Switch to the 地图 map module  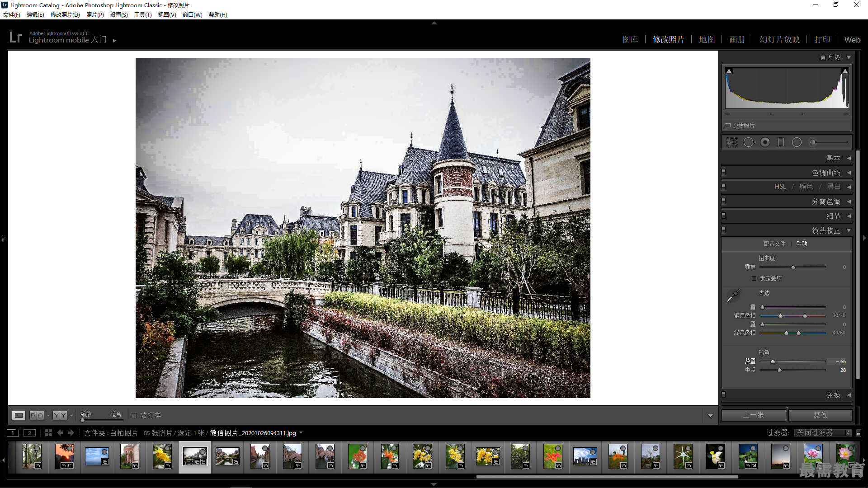point(707,40)
